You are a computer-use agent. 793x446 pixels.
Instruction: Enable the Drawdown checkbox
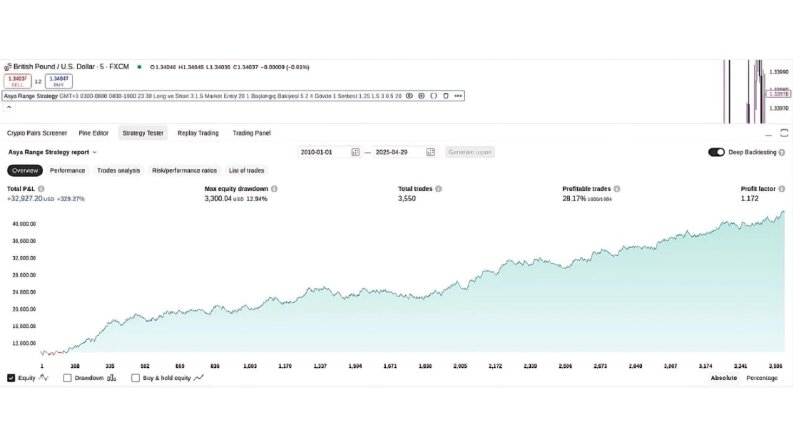click(67, 378)
